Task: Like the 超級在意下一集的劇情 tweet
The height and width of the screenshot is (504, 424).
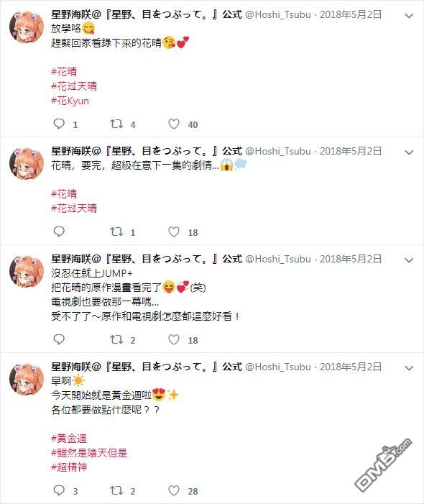Action: pyautogui.click(x=174, y=232)
